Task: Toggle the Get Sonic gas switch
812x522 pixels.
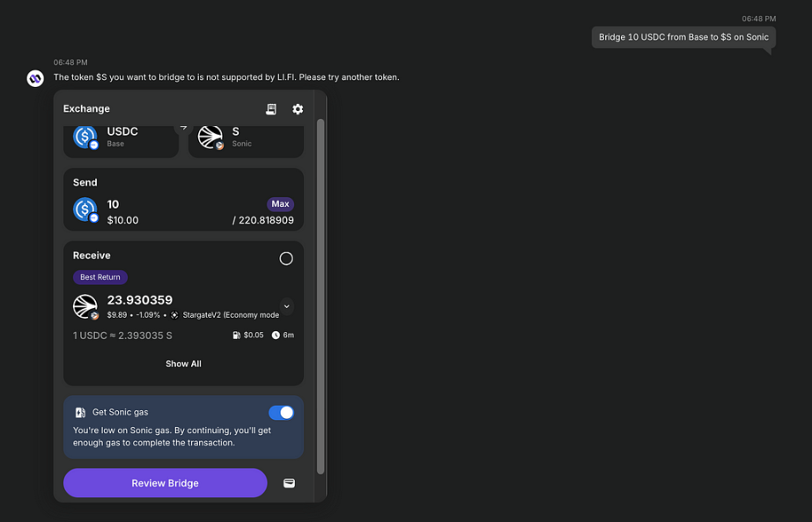Action: pyautogui.click(x=281, y=413)
